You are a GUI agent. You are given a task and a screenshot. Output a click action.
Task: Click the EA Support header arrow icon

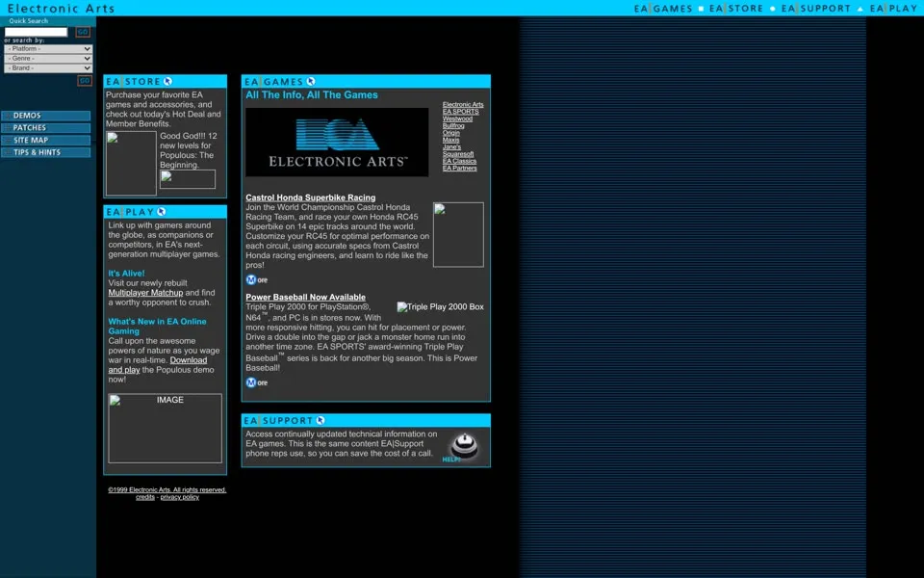(321, 421)
